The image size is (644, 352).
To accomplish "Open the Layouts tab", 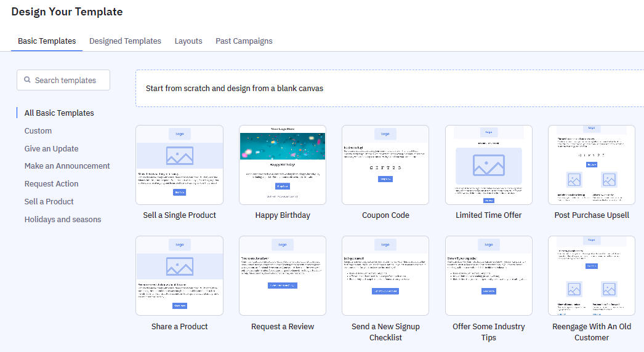I will click(188, 41).
